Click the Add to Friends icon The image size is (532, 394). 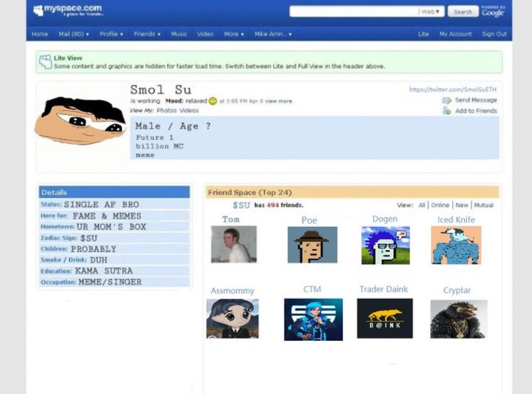pyautogui.click(x=447, y=111)
